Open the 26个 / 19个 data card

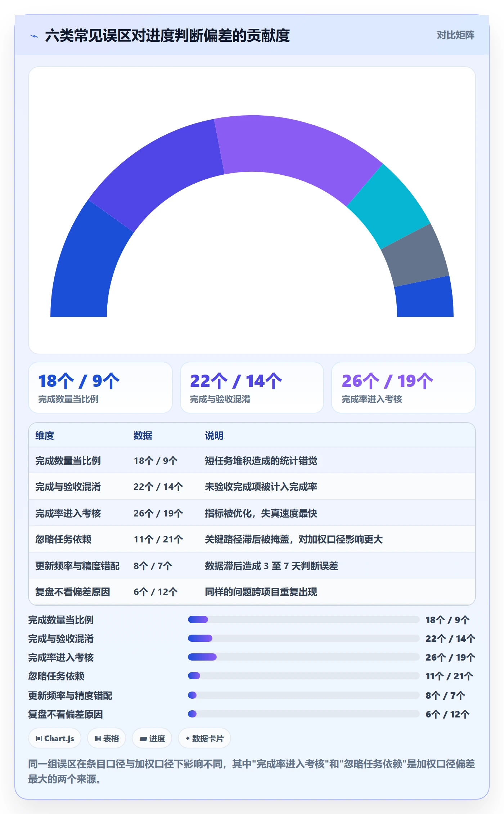pyautogui.click(x=404, y=388)
